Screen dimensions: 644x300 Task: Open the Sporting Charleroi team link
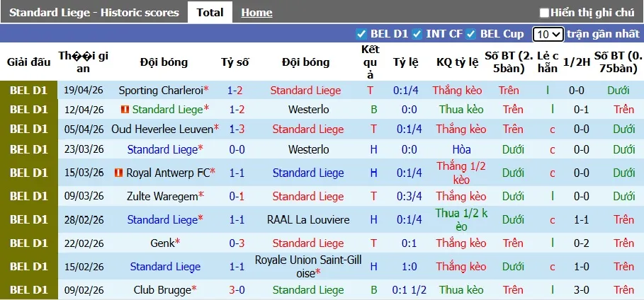160,91
